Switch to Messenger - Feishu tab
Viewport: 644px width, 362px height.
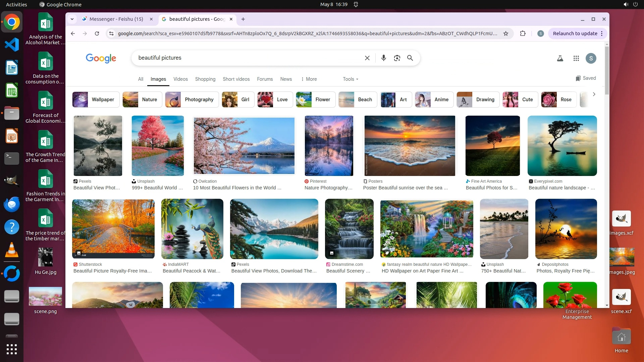point(116,19)
